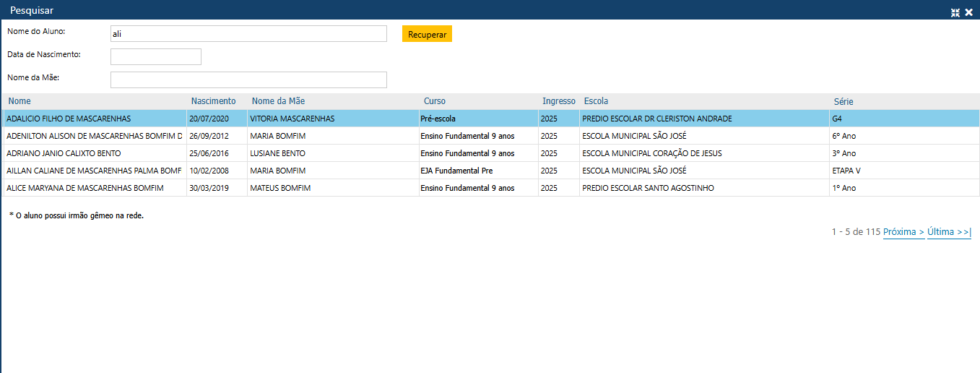This screenshot has width=980, height=373.
Task: Go to next page via Próxima link
Action: [x=903, y=232]
